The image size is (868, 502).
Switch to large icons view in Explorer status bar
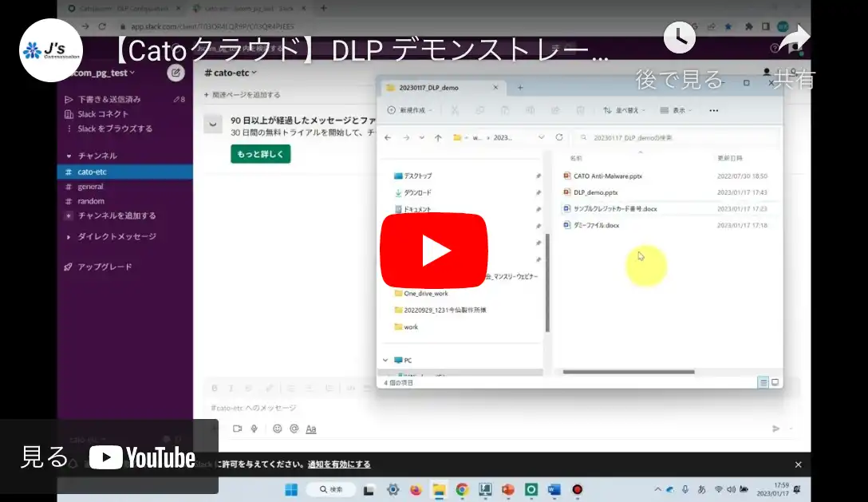point(775,382)
